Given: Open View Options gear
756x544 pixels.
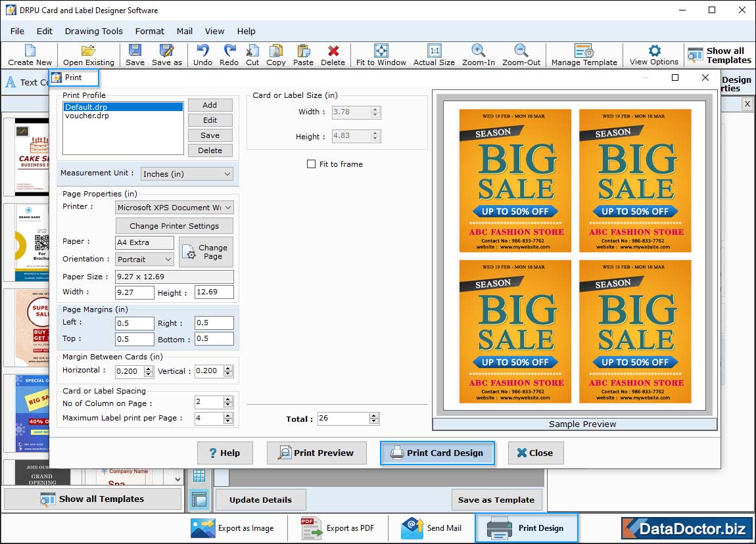Looking at the screenshot, I should click(654, 55).
